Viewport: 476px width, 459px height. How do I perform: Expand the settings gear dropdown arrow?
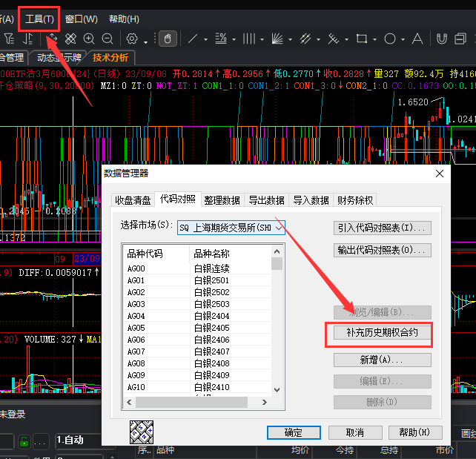pos(146,42)
